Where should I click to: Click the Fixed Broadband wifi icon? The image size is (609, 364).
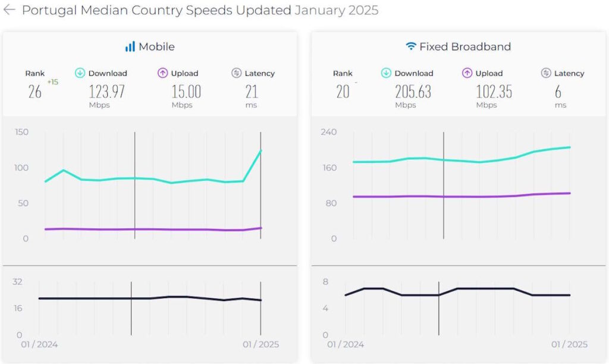(410, 46)
